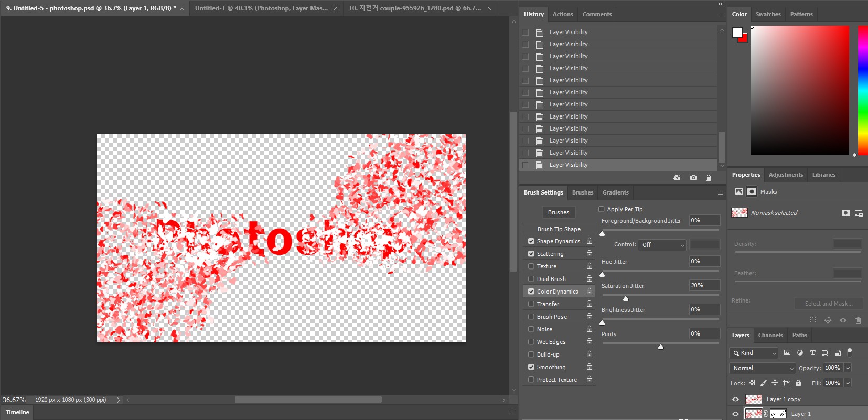Select Brush Tip Shape section

click(559, 229)
